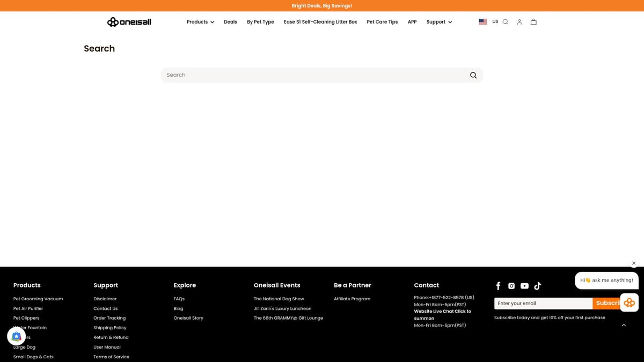Open the TikTok social icon
Viewport: 644px width, 362px height.
point(537,286)
